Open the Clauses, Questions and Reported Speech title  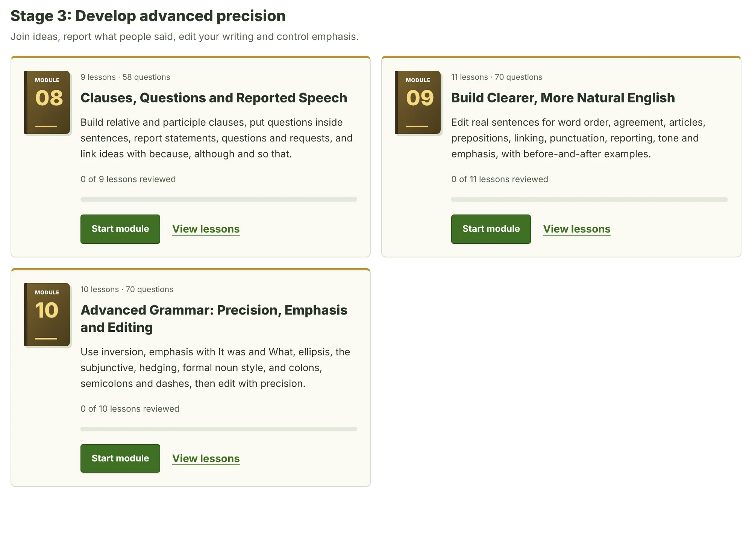pyautogui.click(x=214, y=98)
